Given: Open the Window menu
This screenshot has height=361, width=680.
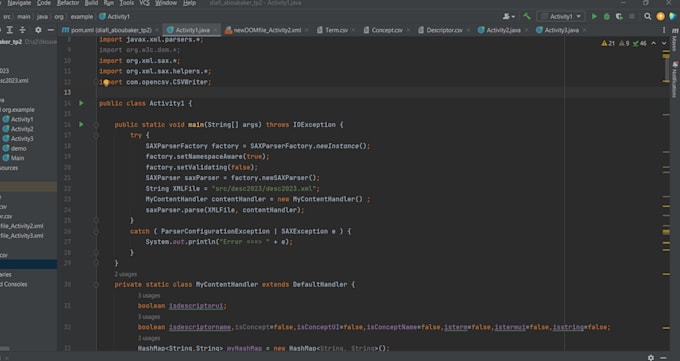Looking at the screenshot, I should point(166,3).
